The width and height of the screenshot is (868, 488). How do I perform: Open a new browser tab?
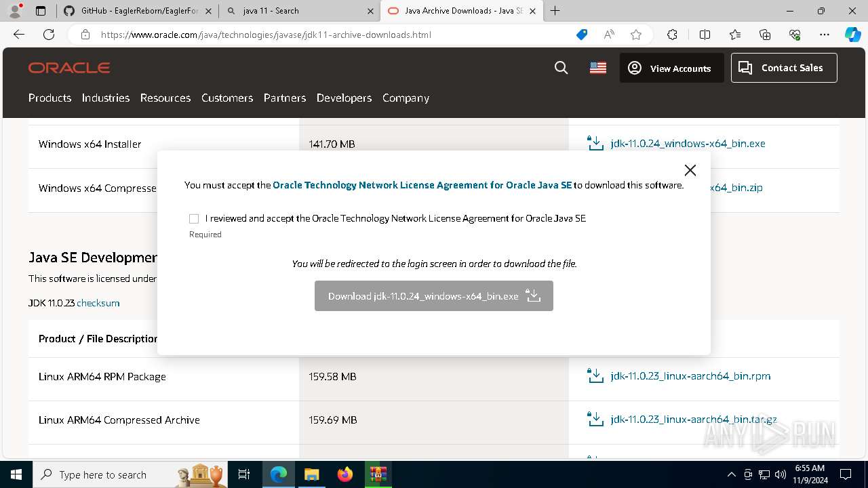point(555,11)
